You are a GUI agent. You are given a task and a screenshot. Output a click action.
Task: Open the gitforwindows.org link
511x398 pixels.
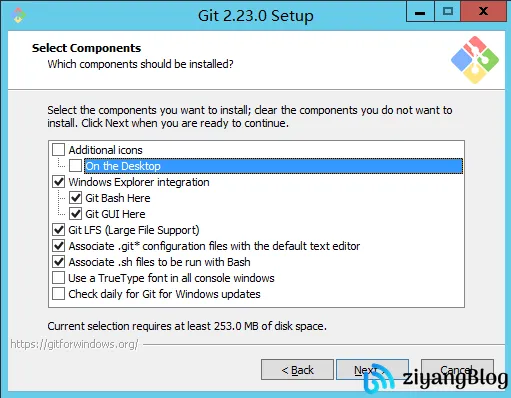click(x=74, y=344)
